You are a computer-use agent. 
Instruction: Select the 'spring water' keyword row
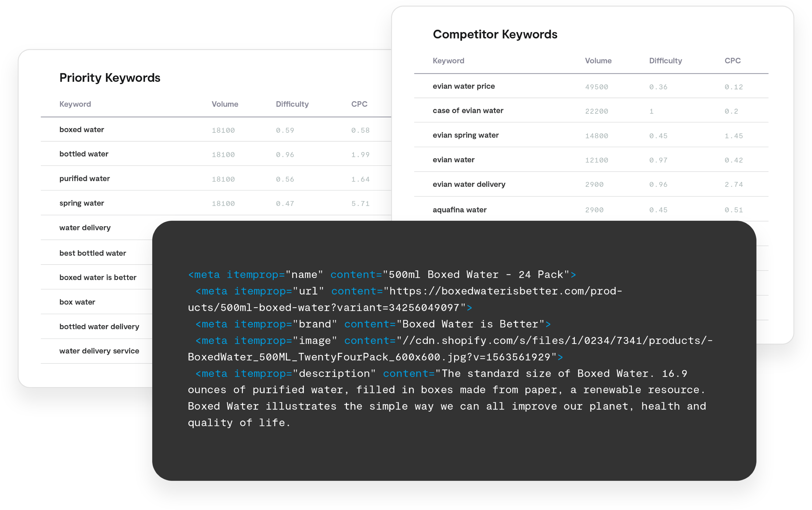pos(216,203)
